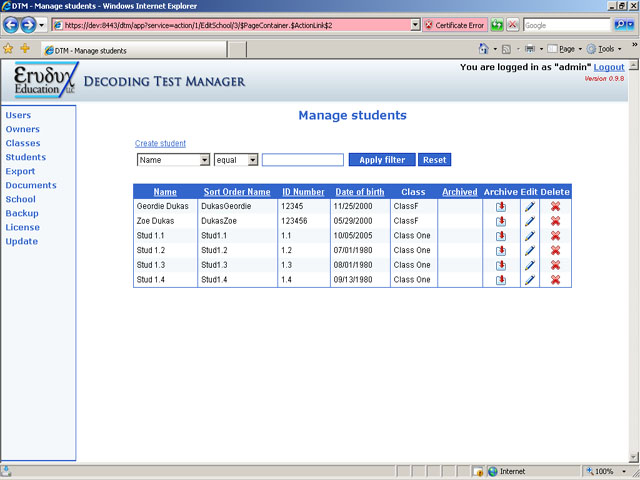Click the Home toolbar icon
Image resolution: width=640 pixels, height=480 pixels.
[483, 49]
